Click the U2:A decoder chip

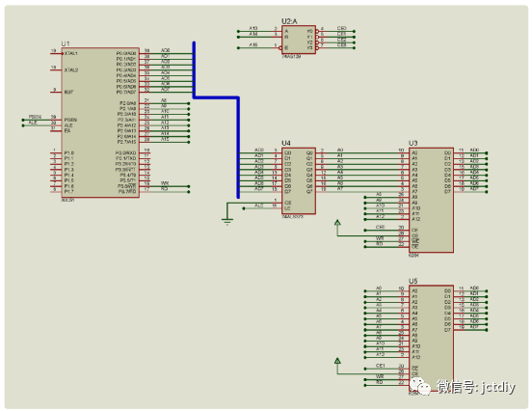[x=299, y=40]
